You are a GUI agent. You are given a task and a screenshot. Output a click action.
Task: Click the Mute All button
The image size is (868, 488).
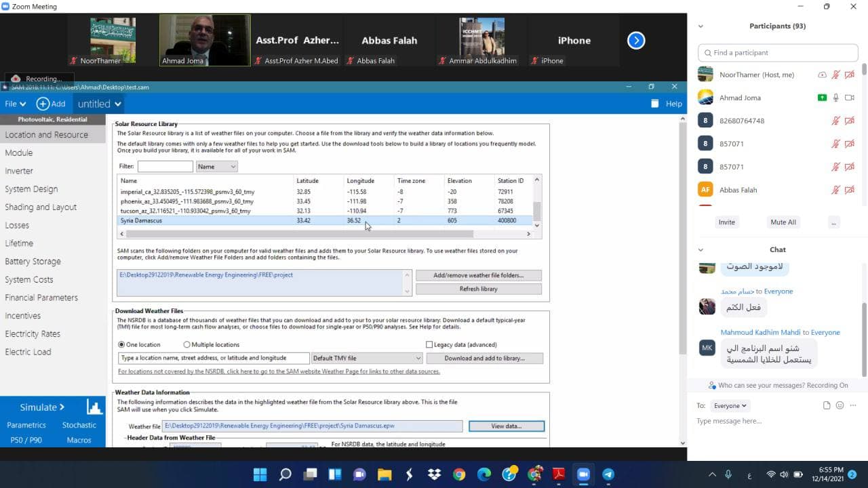(x=783, y=222)
